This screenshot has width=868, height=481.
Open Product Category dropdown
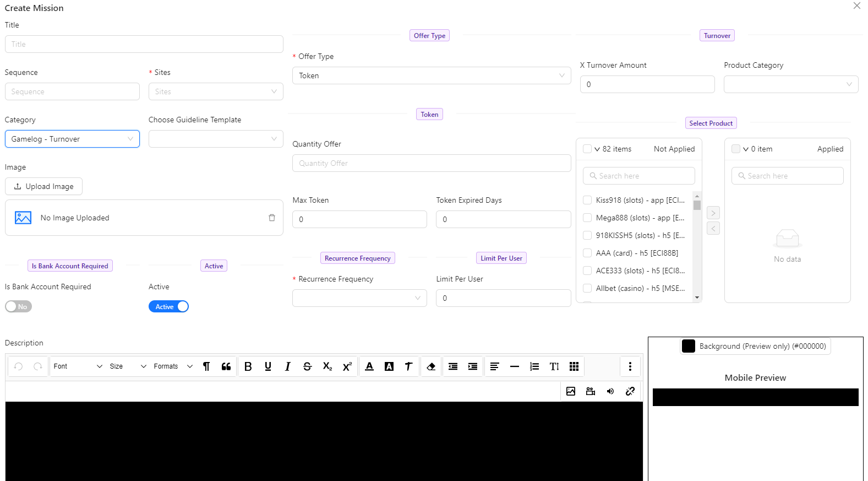point(791,84)
